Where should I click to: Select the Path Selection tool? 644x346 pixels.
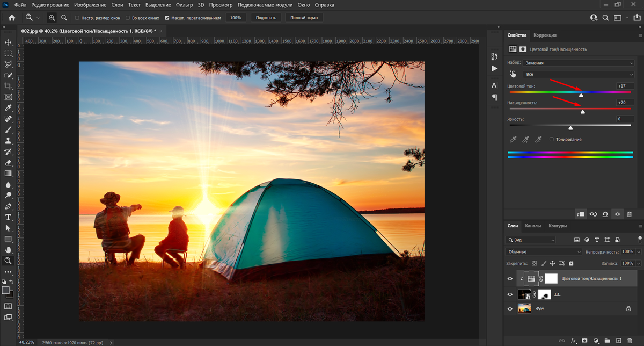pos(8,228)
